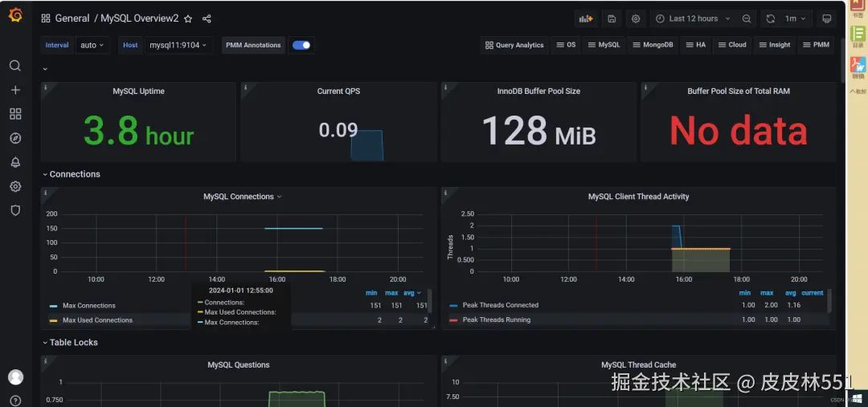Click the Create plus icon in sidebar

click(x=15, y=90)
